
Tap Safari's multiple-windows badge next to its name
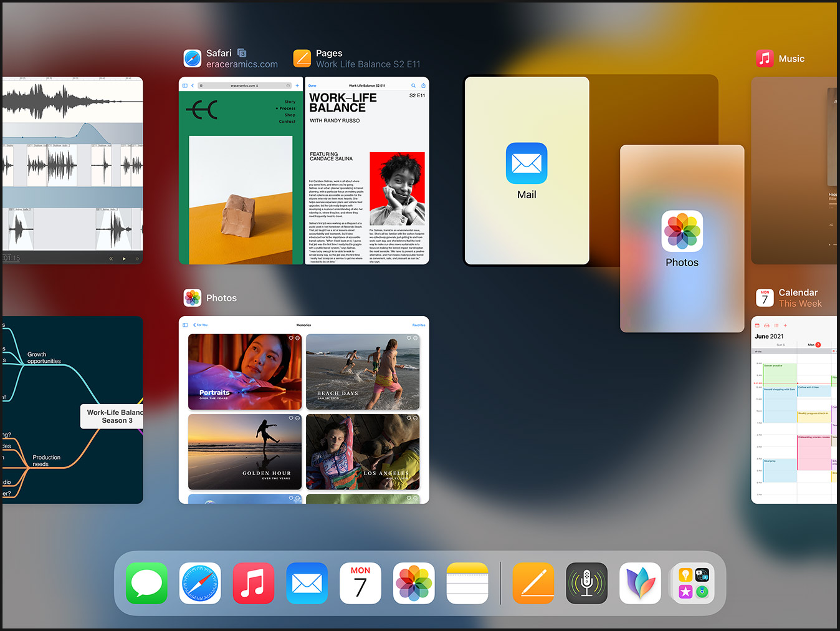click(x=242, y=53)
